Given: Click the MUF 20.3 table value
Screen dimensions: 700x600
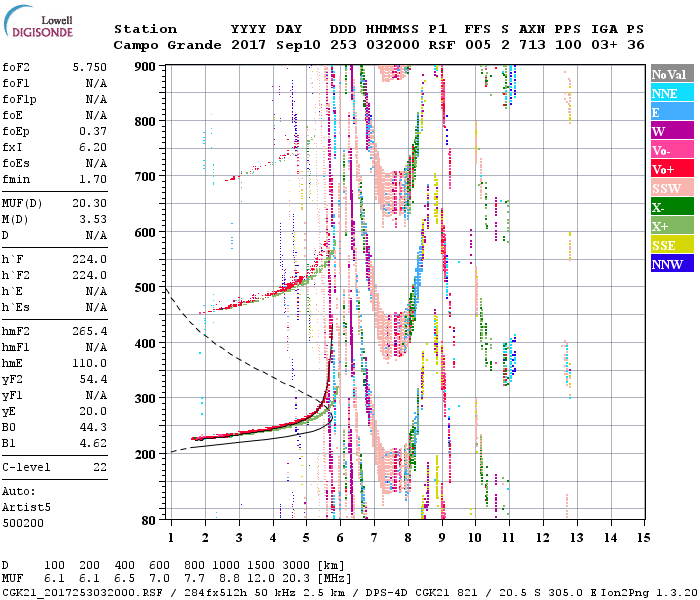Looking at the screenshot, I should (296, 579).
